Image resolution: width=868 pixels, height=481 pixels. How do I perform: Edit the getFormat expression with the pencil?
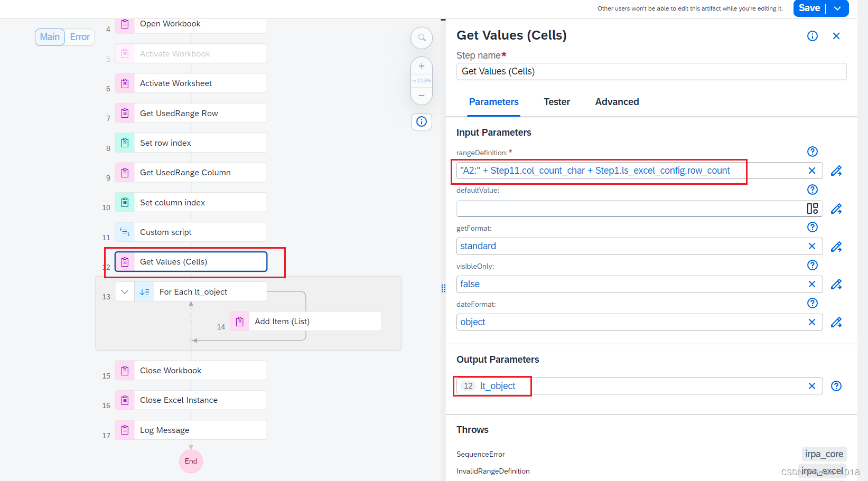836,247
